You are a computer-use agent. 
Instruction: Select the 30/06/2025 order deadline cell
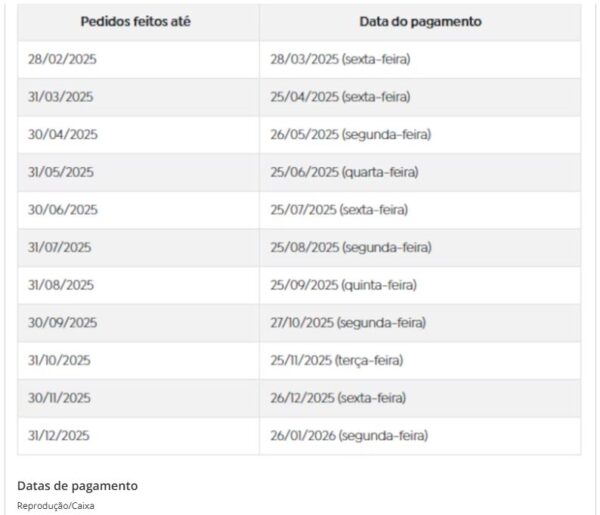pyautogui.click(x=63, y=210)
